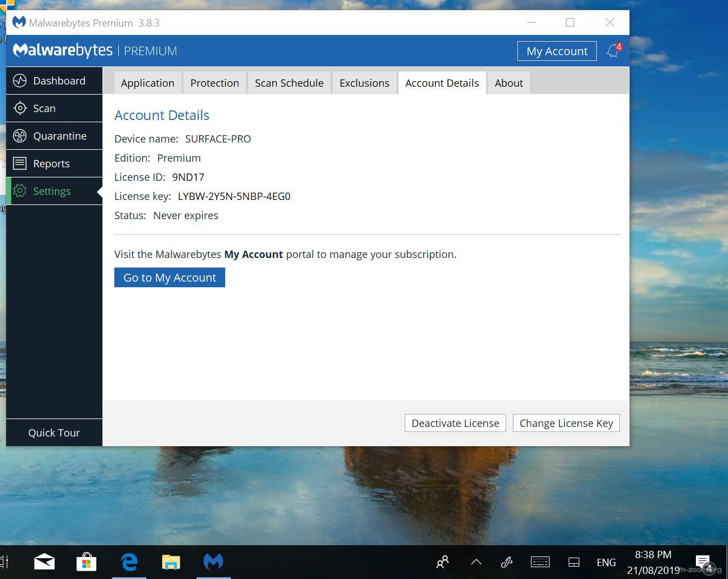Open File Explorer from the taskbar
The height and width of the screenshot is (579, 728).
click(x=171, y=562)
